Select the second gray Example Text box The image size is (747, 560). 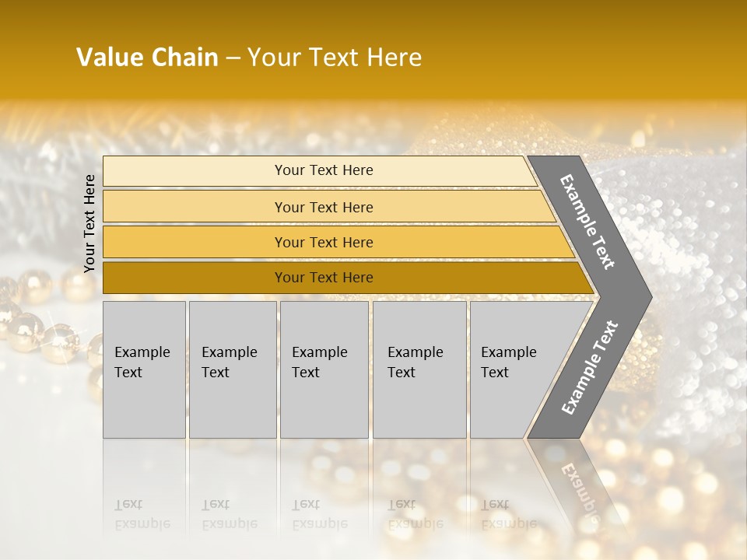tap(232, 369)
